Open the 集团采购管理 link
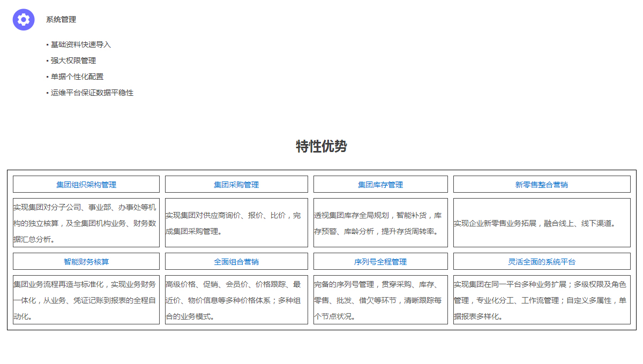This screenshot has width=643, height=364. pyautogui.click(x=236, y=185)
